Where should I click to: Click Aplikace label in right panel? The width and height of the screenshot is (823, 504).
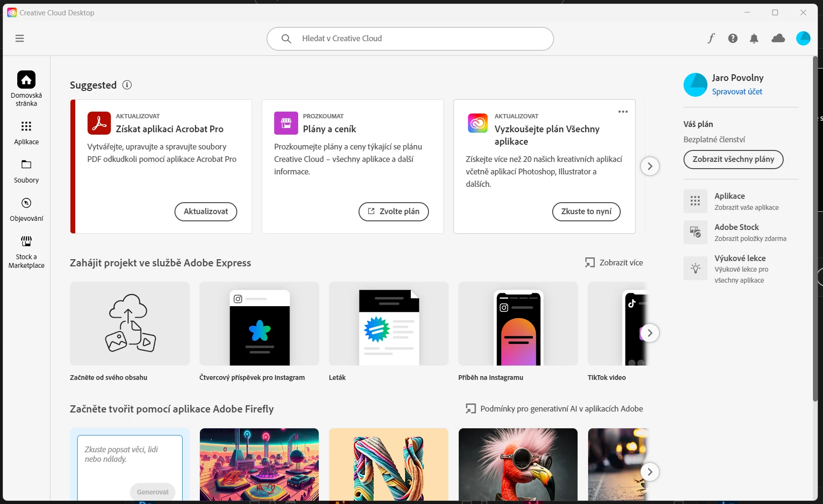[730, 196]
